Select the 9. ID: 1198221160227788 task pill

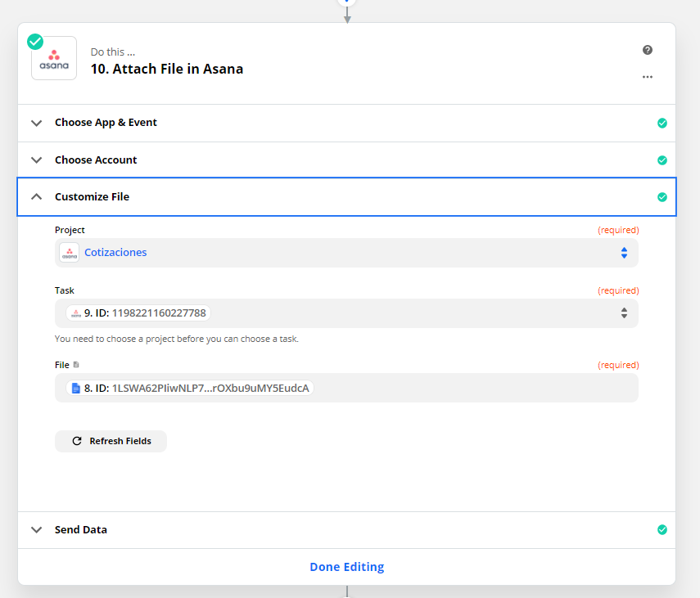(x=138, y=313)
